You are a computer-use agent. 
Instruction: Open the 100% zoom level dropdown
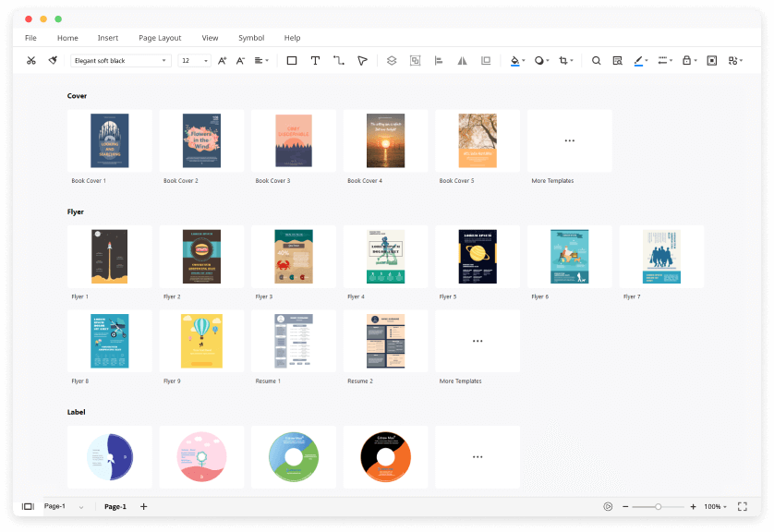tap(715, 506)
